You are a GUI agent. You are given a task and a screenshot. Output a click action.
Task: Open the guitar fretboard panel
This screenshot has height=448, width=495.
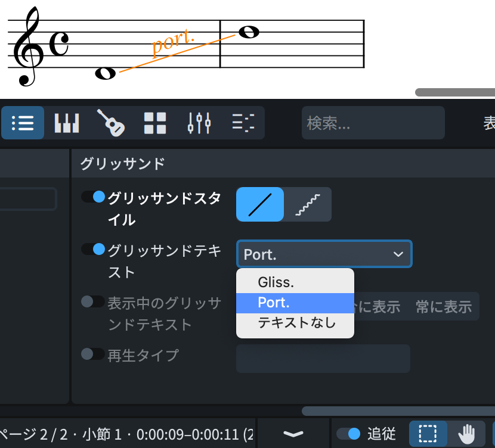[111, 123]
